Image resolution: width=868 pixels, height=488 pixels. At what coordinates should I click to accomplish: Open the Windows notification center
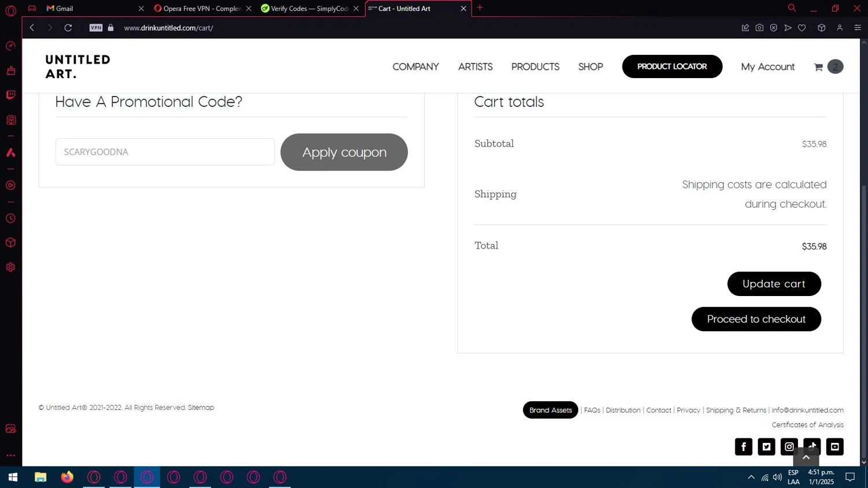850,477
